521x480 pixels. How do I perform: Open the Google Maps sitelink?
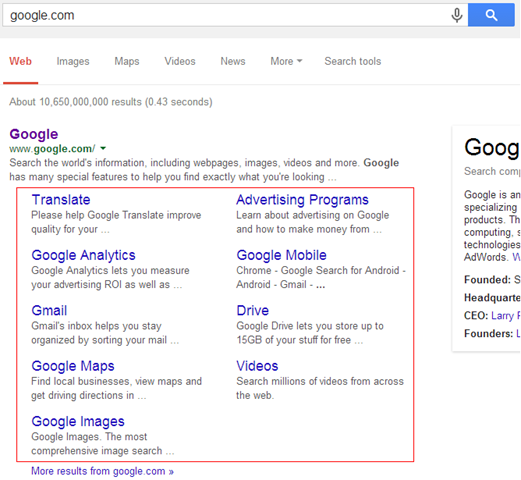click(x=73, y=366)
